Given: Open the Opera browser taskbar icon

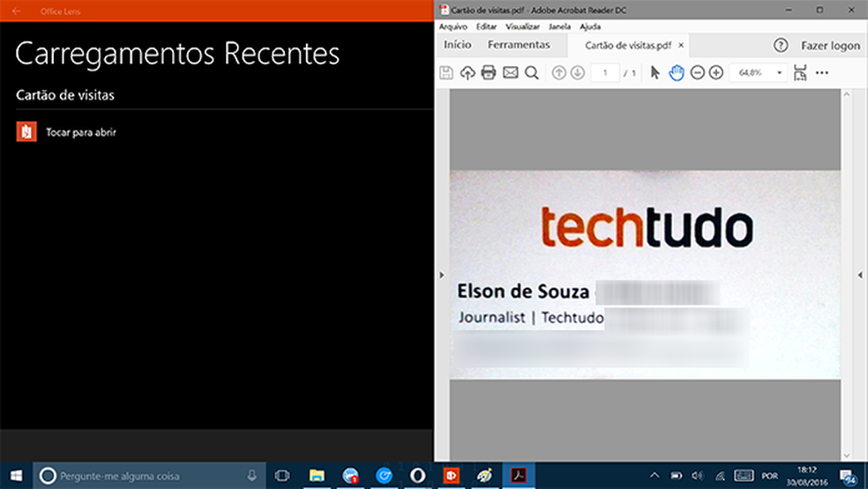Looking at the screenshot, I should (417, 476).
